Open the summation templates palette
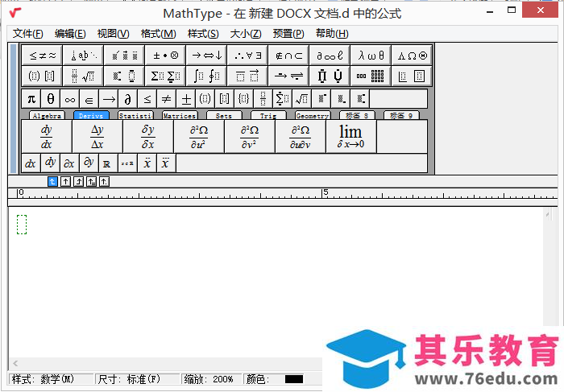The height and width of the screenshot is (392, 564). (165, 76)
